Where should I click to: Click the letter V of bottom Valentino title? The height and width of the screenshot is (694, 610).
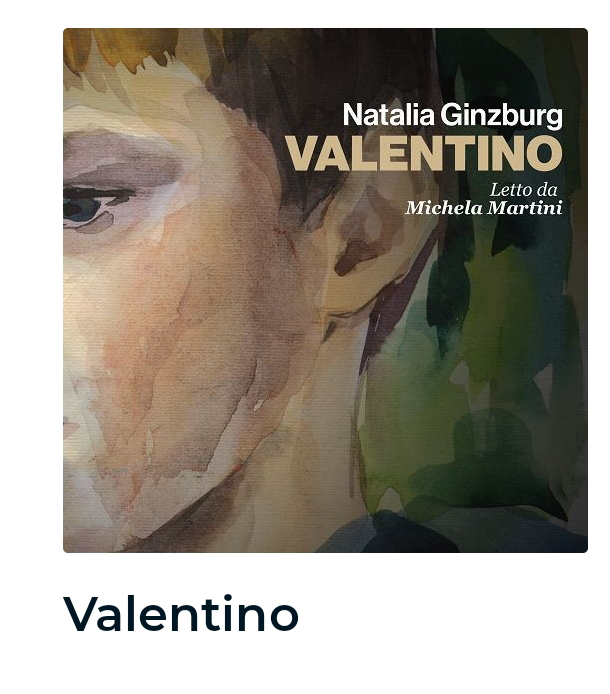click(x=82, y=614)
